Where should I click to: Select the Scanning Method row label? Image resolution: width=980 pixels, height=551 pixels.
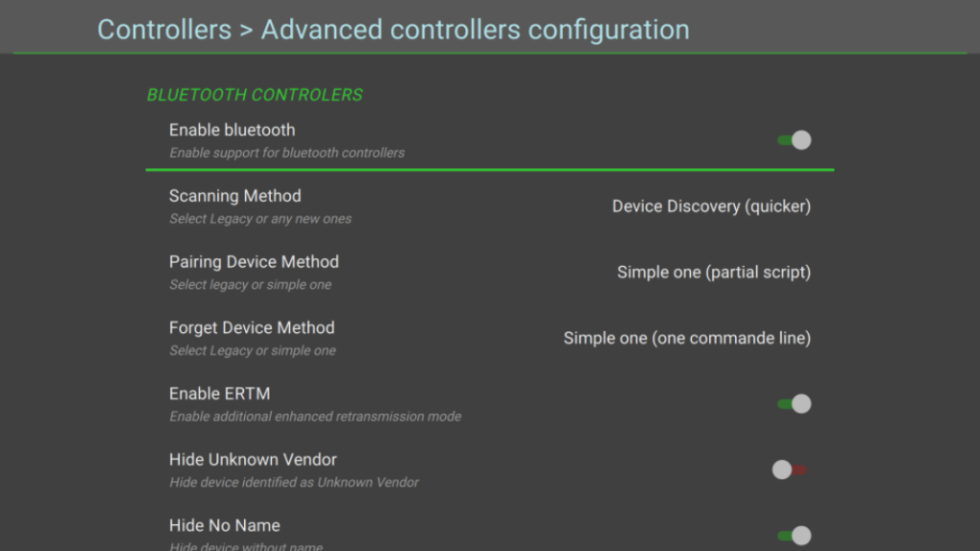(235, 195)
